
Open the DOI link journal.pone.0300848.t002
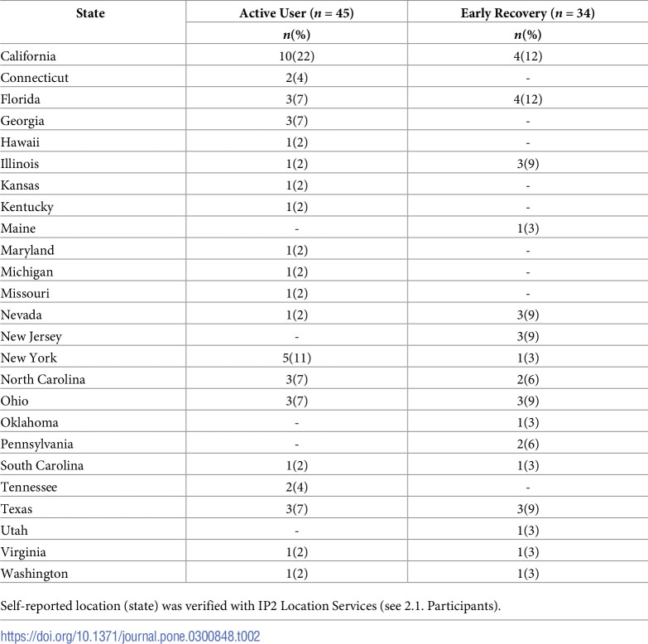(130, 636)
